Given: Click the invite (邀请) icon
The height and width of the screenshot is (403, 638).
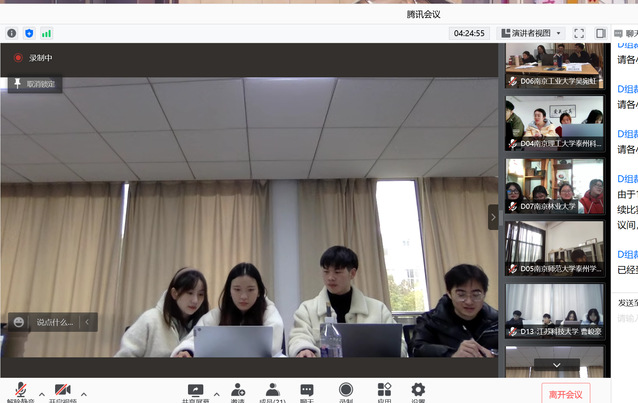Looking at the screenshot, I should point(238,390).
